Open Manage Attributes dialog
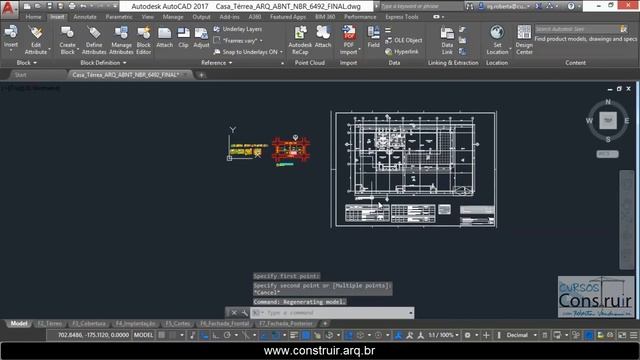Viewport: 640px width, 360px height. pyautogui.click(x=121, y=40)
